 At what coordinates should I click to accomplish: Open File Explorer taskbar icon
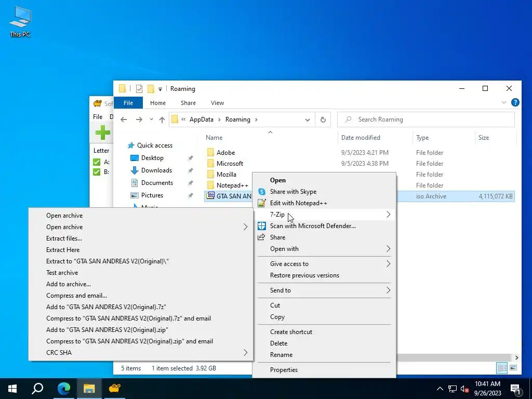point(89,389)
